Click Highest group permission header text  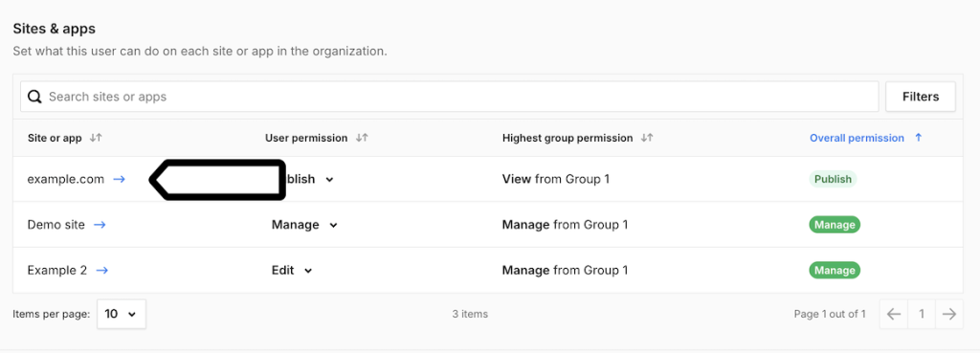pos(568,138)
